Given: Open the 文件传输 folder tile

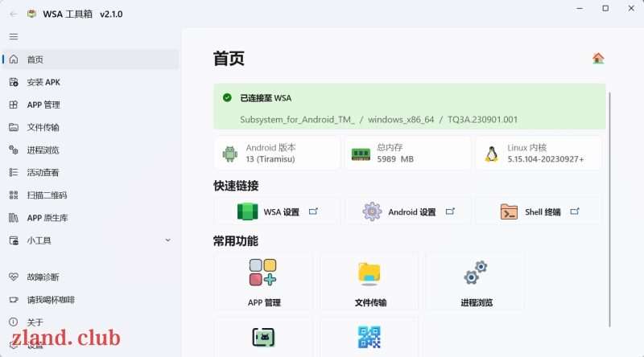Looking at the screenshot, I should (369, 282).
